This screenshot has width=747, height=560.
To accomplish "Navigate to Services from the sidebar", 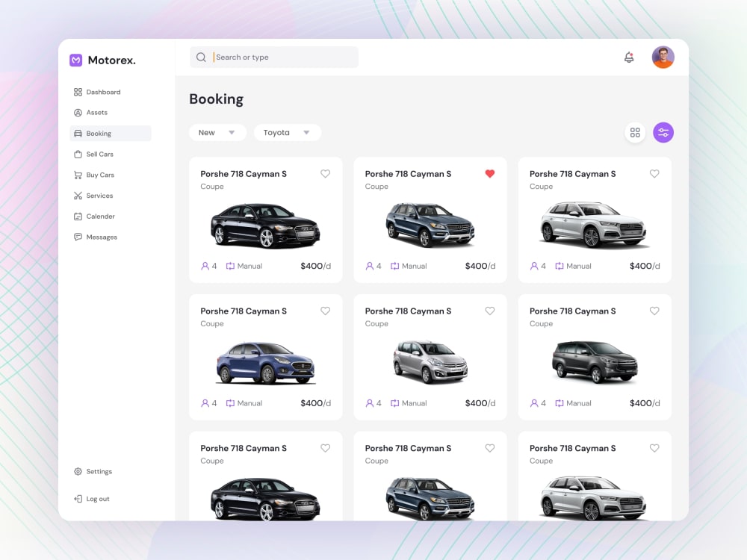I will click(x=98, y=196).
